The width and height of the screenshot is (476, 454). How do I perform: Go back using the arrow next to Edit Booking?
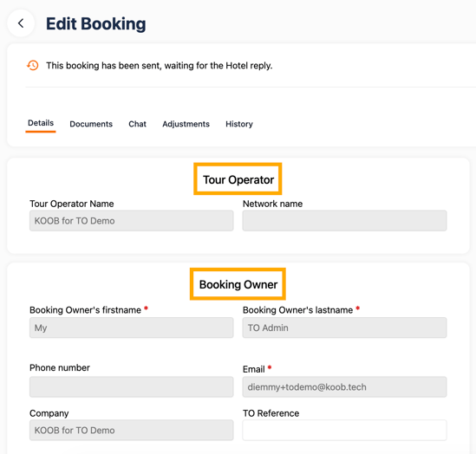pyautogui.click(x=21, y=23)
